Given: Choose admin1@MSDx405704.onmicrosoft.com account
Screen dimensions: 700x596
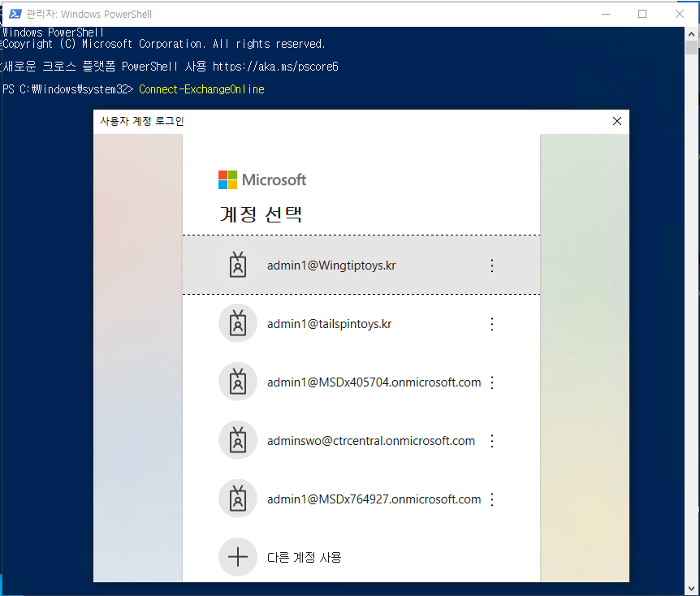Looking at the screenshot, I should [x=361, y=382].
